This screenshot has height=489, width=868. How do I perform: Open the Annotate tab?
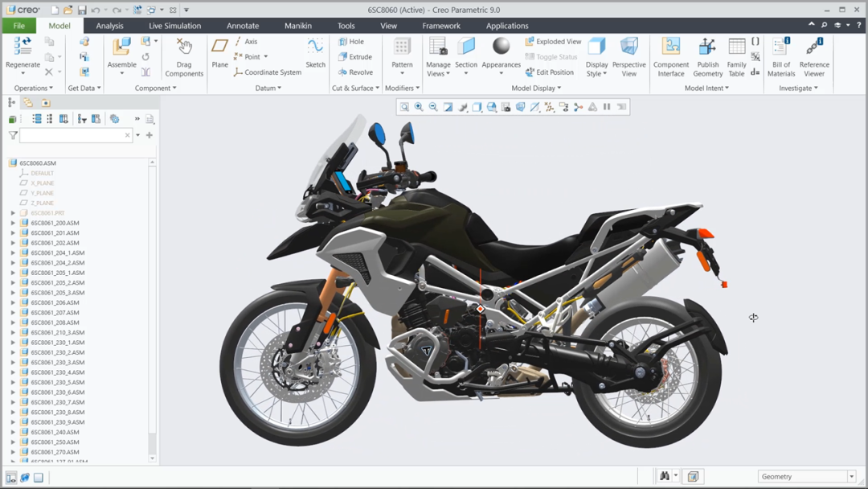tap(243, 26)
